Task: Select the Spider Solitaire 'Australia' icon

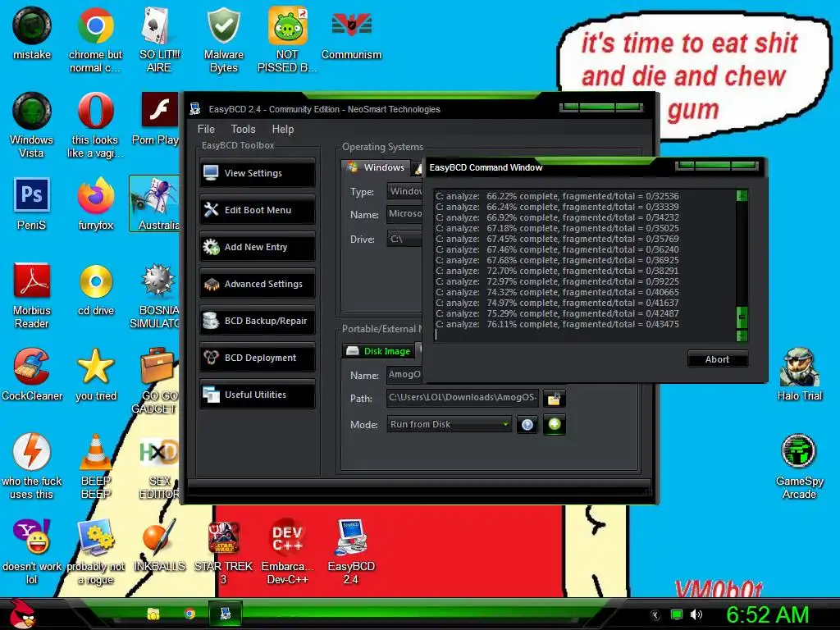Action: 154,203
